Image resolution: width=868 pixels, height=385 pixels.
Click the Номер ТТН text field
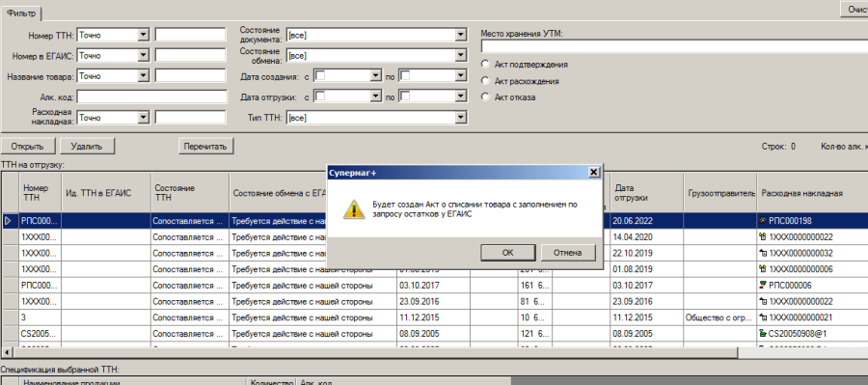coord(190,35)
